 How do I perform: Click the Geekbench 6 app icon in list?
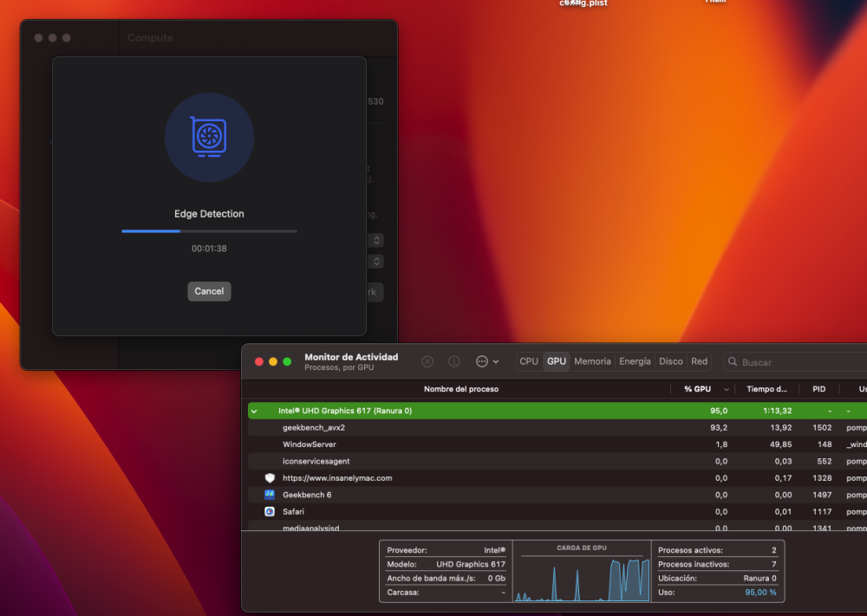click(270, 495)
